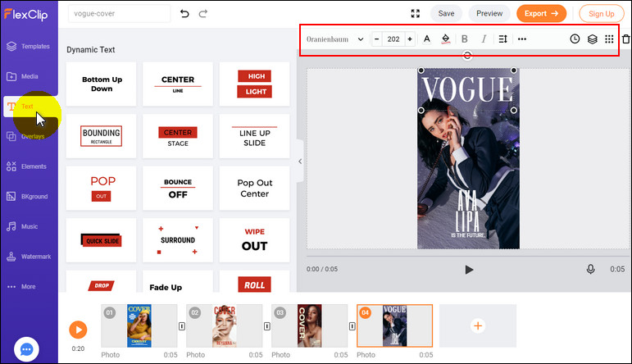Open the duration clock settings
This screenshot has height=364, width=632.
point(575,39)
